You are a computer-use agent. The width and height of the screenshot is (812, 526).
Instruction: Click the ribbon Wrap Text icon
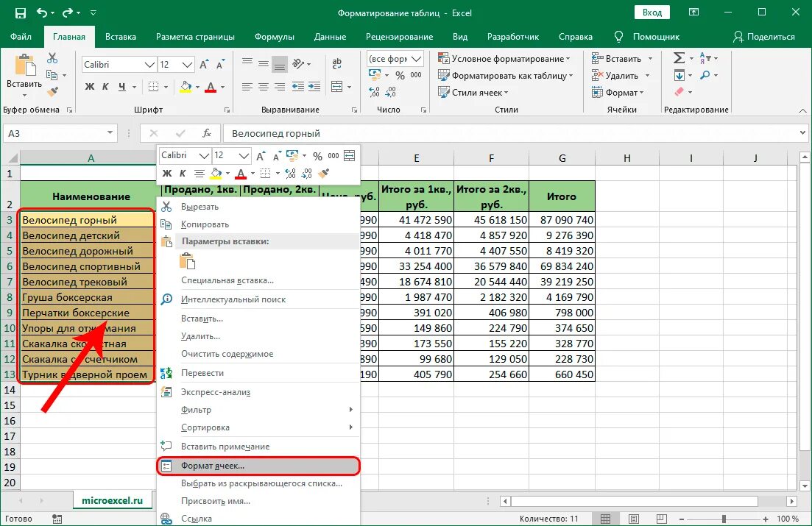(x=337, y=64)
